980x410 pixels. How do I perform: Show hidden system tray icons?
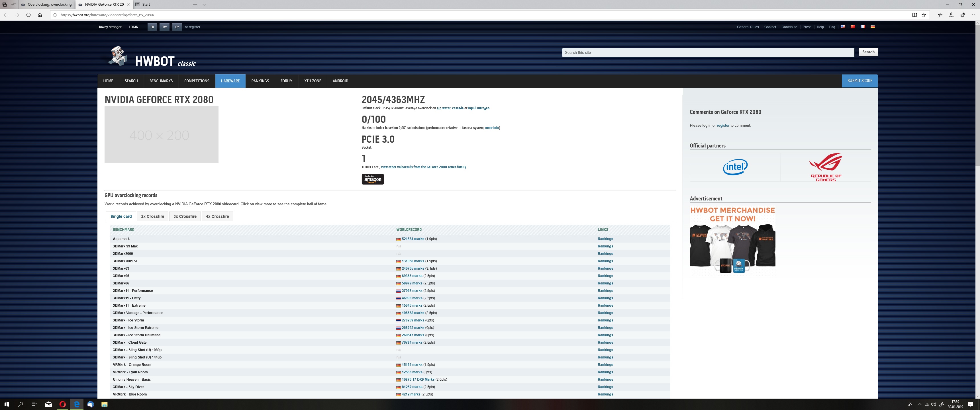click(x=920, y=404)
